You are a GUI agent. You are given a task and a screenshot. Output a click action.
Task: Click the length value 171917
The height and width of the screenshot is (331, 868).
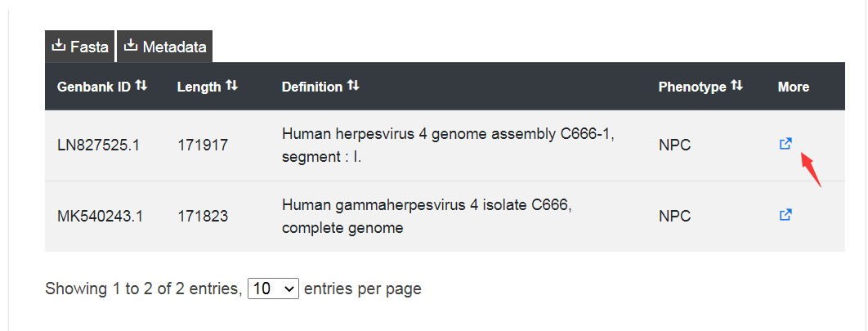click(203, 145)
